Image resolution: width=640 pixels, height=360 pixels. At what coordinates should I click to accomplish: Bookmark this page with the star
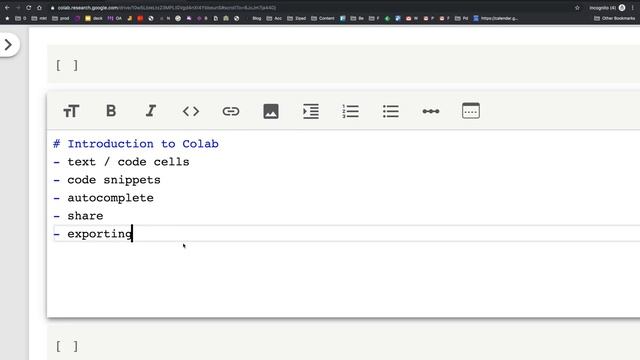coord(577,8)
